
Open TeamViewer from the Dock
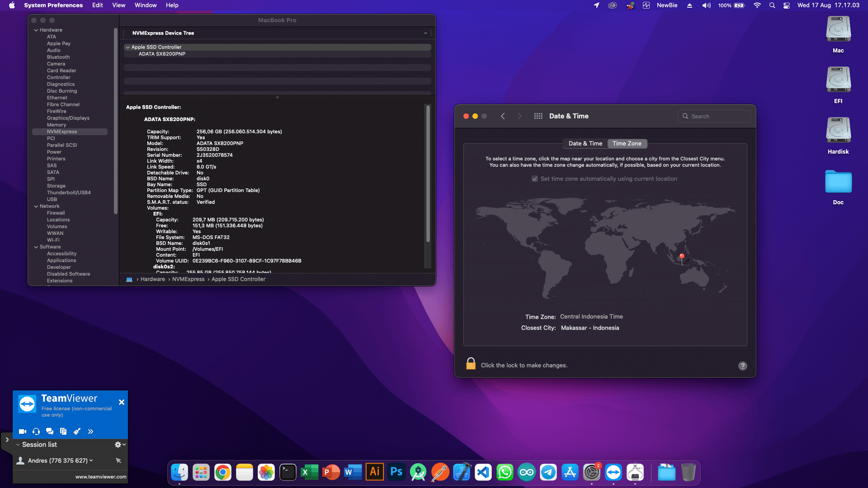pos(613,473)
